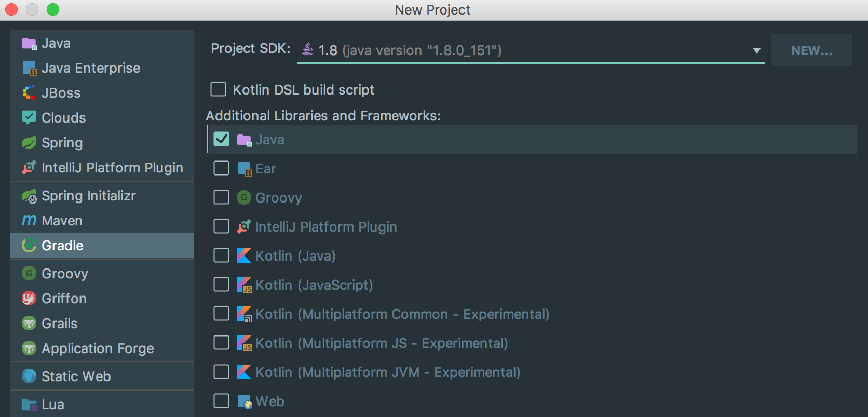868x417 pixels.
Task: Click the Kotlin Multiplatform JS icon
Action: tap(244, 343)
